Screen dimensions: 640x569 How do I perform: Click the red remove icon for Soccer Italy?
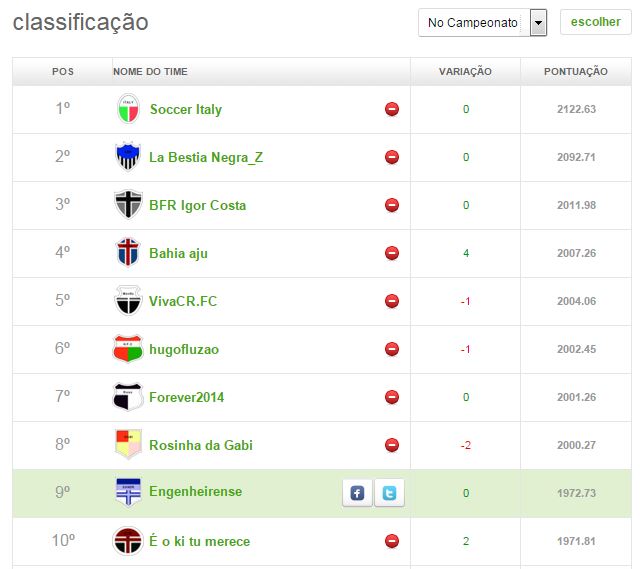click(392, 109)
